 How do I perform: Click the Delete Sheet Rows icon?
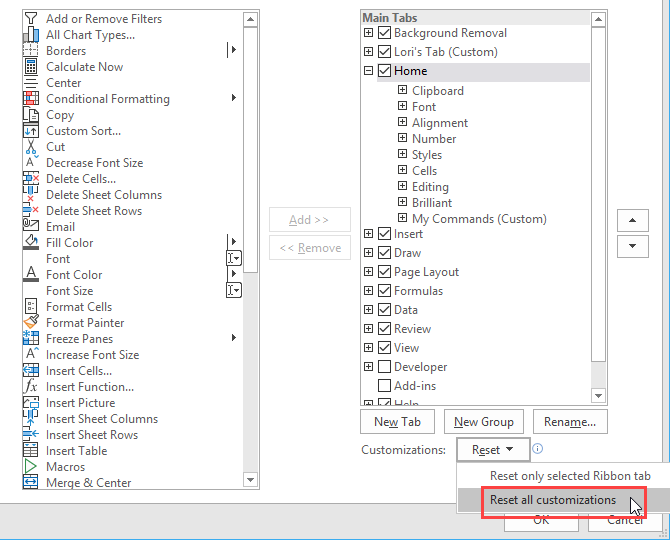(x=31, y=211)
